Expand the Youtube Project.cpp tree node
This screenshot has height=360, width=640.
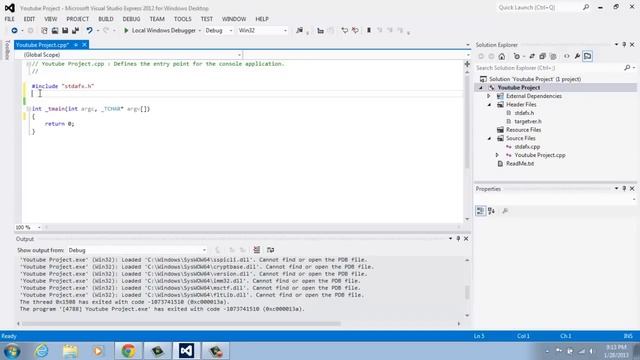click(x=497, y=155)
